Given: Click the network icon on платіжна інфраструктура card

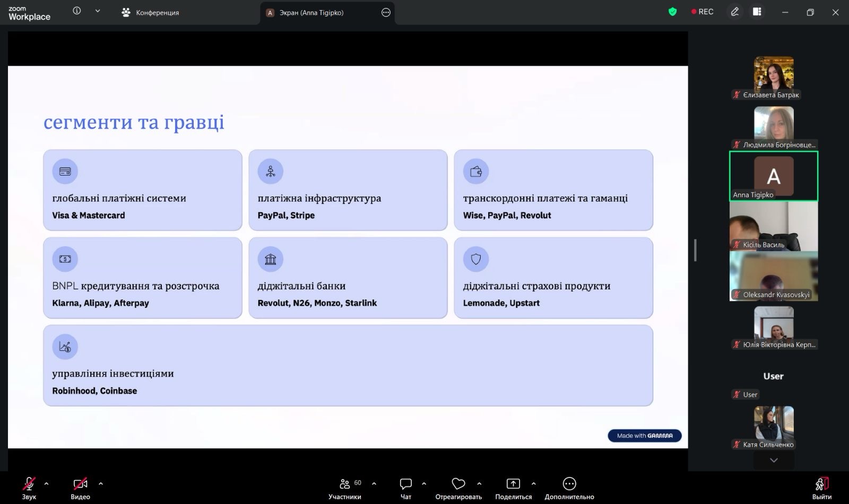Looking at the screenshot, I should (271, 171).
